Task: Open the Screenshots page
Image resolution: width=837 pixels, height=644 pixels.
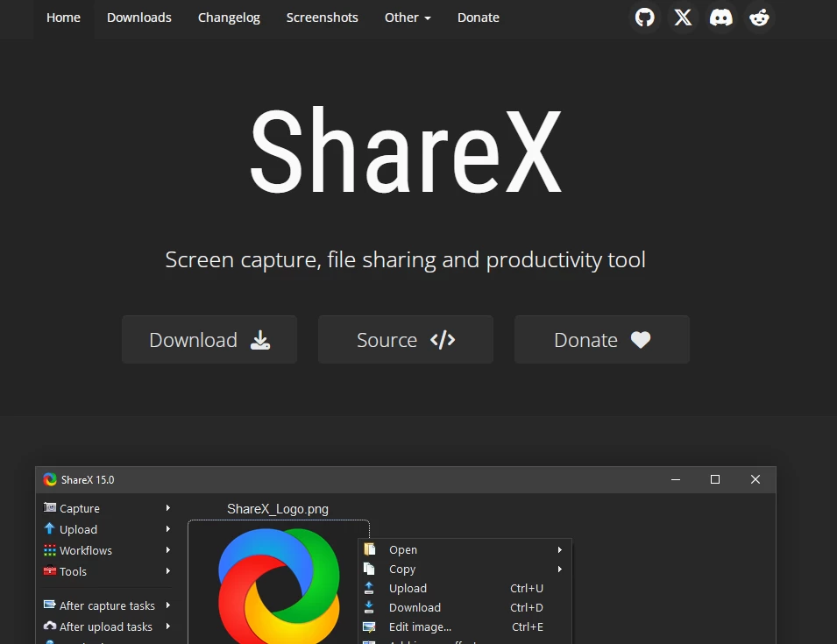Action: pyautogui.click(x=322, y=18)
